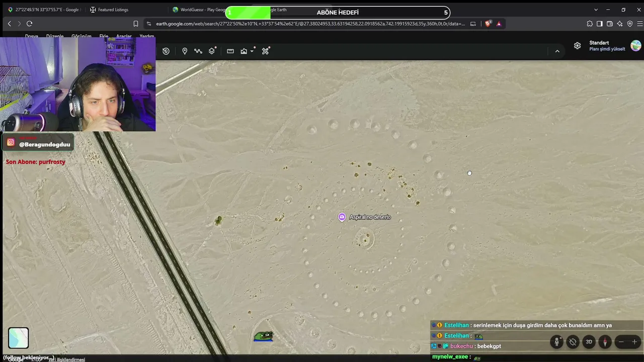
Task: Open Google Earth settings gear
Action: [578, 46]
